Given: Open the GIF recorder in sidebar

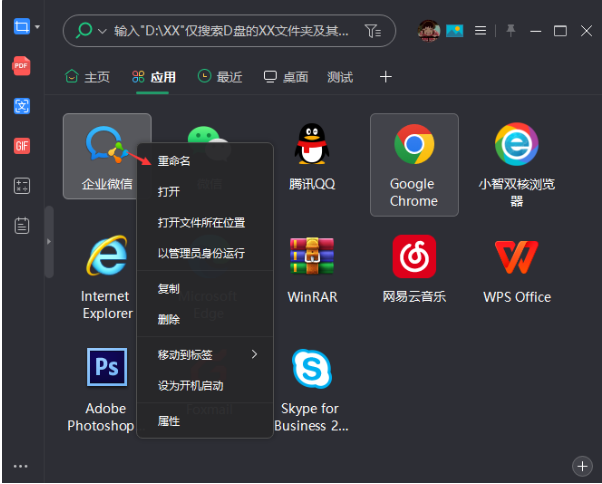Looking at the screenshot, I should (22, 146).
